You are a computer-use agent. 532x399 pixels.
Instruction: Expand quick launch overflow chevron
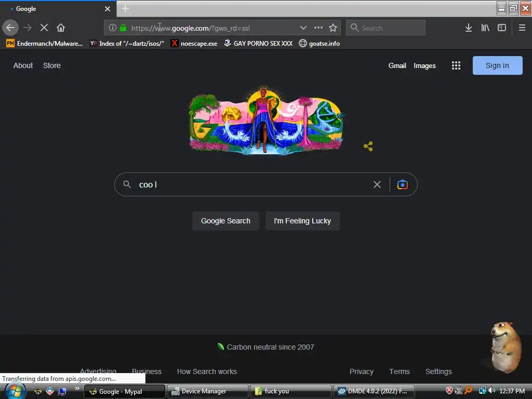[x=77, y=388]
